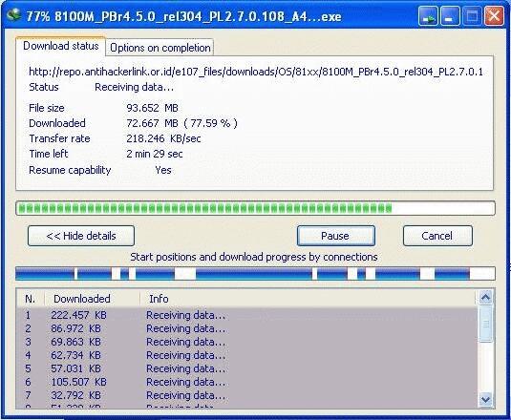Click the N. column header

coord(31,299)
